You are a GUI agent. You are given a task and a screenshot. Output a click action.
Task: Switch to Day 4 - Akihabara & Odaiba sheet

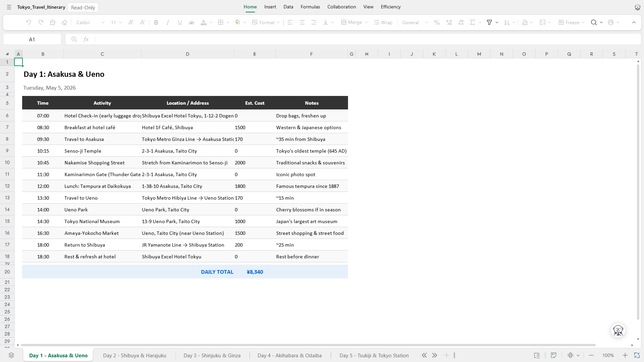click(x=290, y=355)
